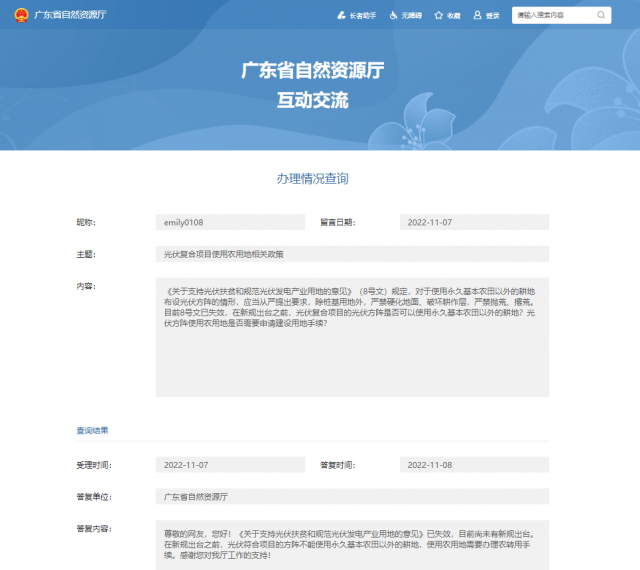Click the 主题 subject field

click(x=352, y=254)
